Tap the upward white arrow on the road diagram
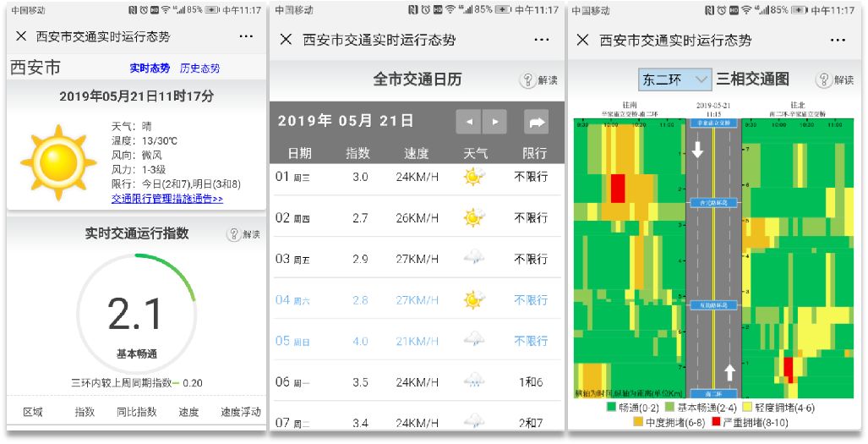 729,372
